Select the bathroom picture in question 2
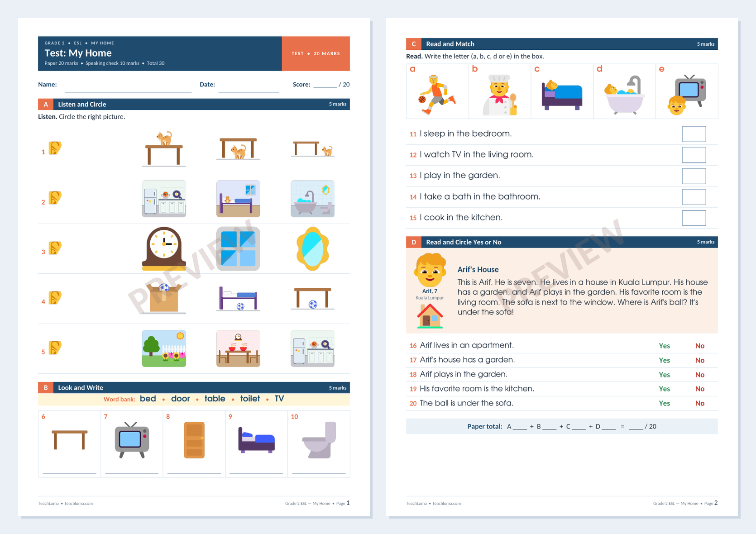 click(x=312, y=199)
